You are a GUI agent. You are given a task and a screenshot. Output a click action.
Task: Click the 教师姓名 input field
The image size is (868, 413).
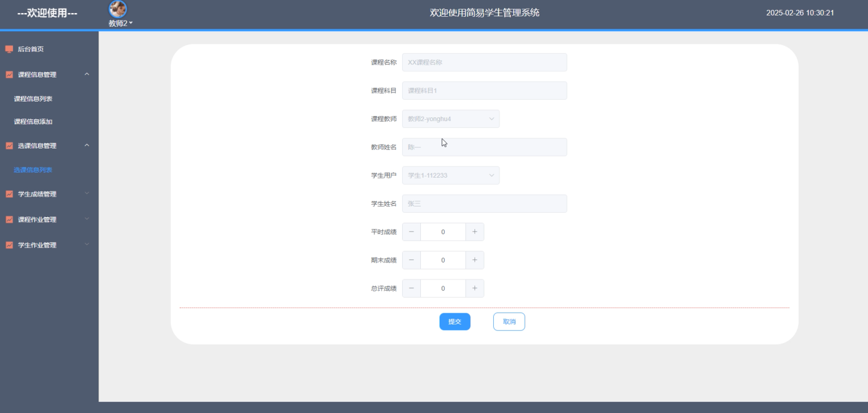[x=485, y=147]
